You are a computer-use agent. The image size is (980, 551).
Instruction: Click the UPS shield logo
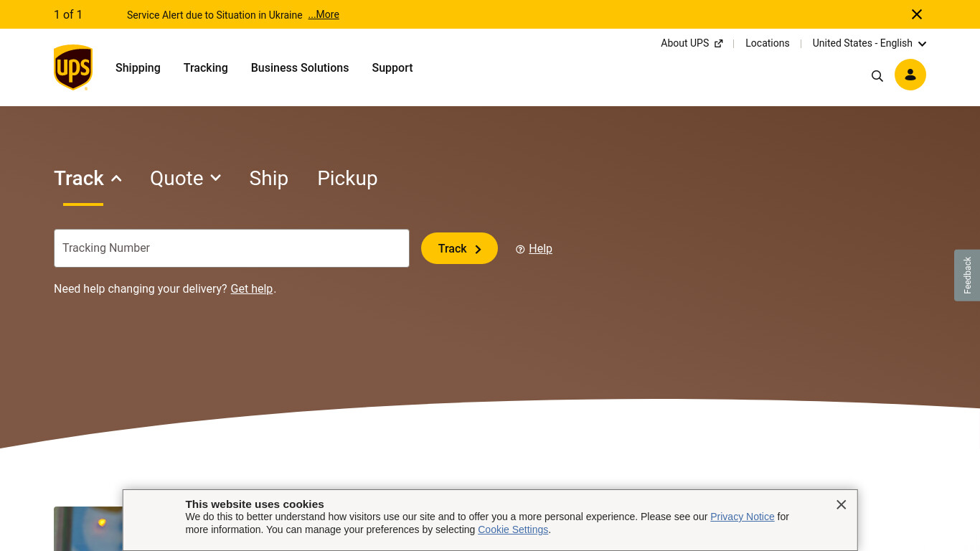(x=73, y=67)
